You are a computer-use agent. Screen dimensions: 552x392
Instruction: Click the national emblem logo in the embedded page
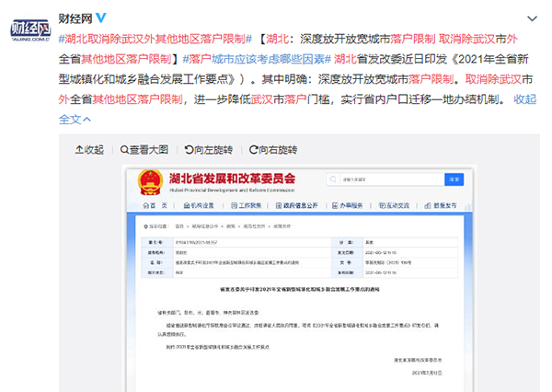[150, 182]
